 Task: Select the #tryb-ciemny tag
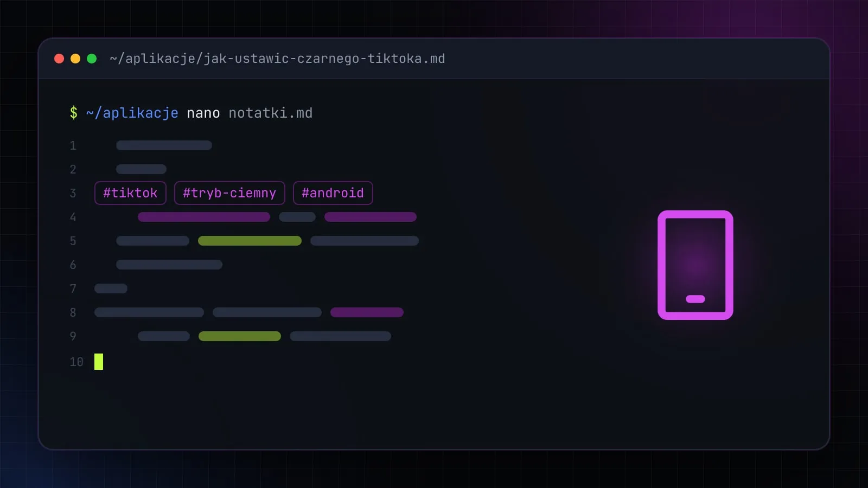coord(229,193)
